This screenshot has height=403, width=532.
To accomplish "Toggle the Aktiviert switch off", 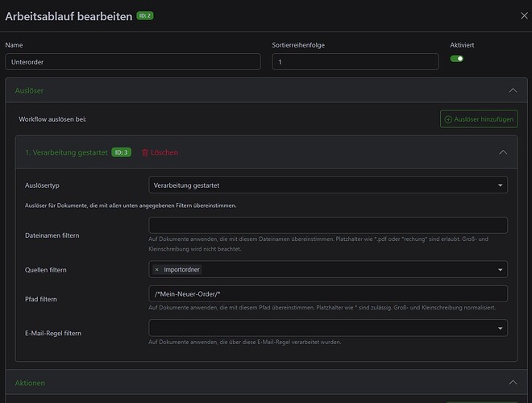I will (457, 59).
